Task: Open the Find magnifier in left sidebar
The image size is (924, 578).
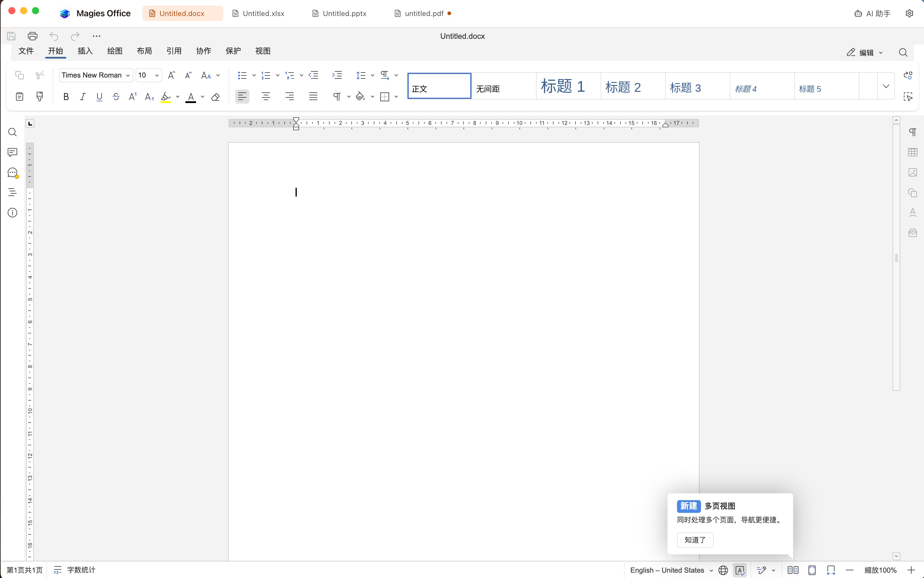Action: [x=12, y=132]
